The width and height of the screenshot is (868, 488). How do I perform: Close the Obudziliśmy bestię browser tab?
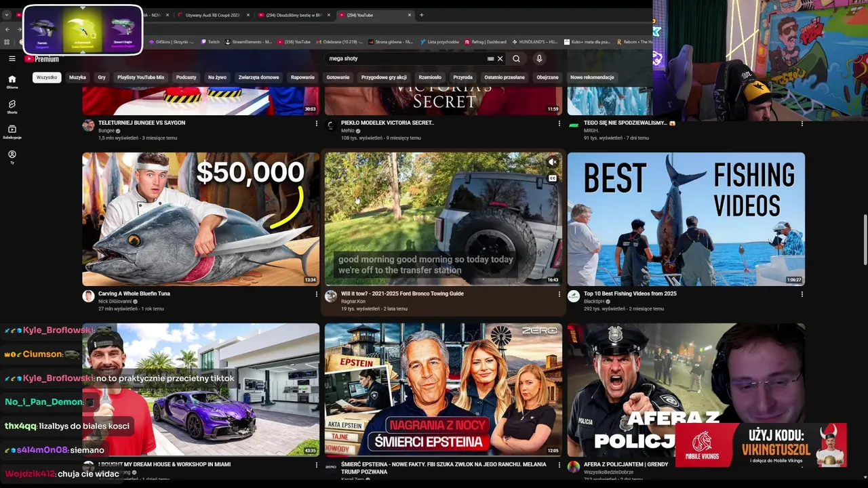coord(329,15)
